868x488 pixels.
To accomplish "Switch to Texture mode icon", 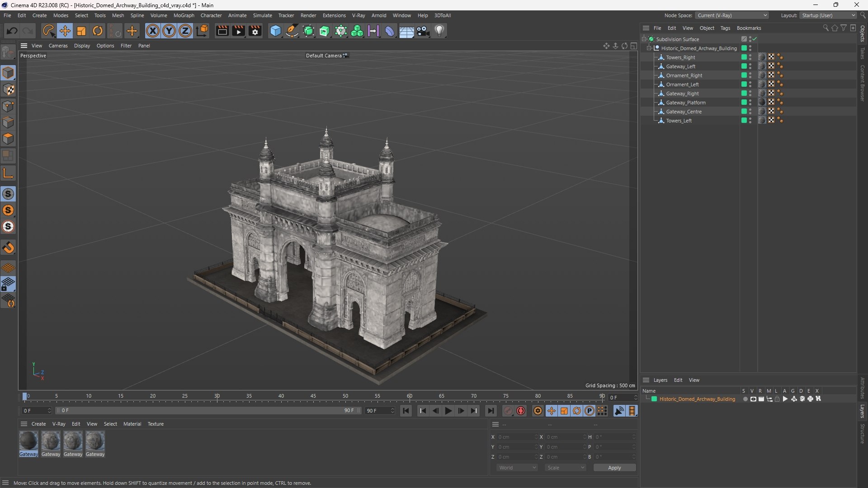I will click(x=8, y=89).
